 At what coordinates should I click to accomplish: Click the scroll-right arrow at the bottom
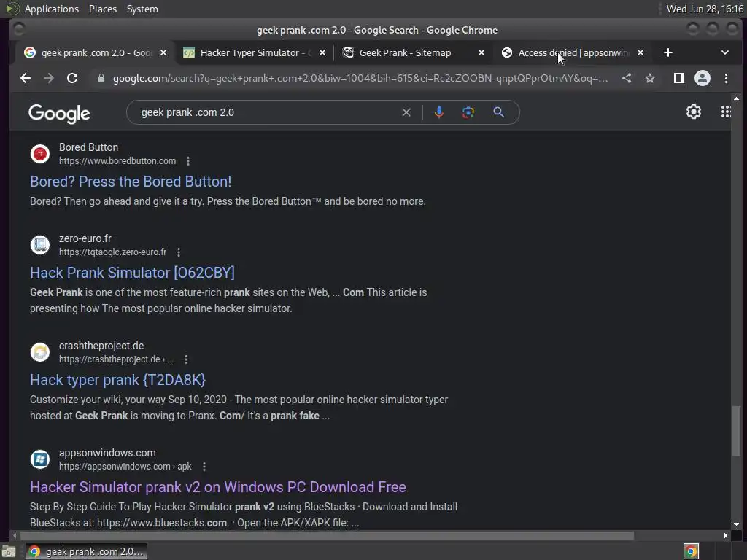click(726, 536)
